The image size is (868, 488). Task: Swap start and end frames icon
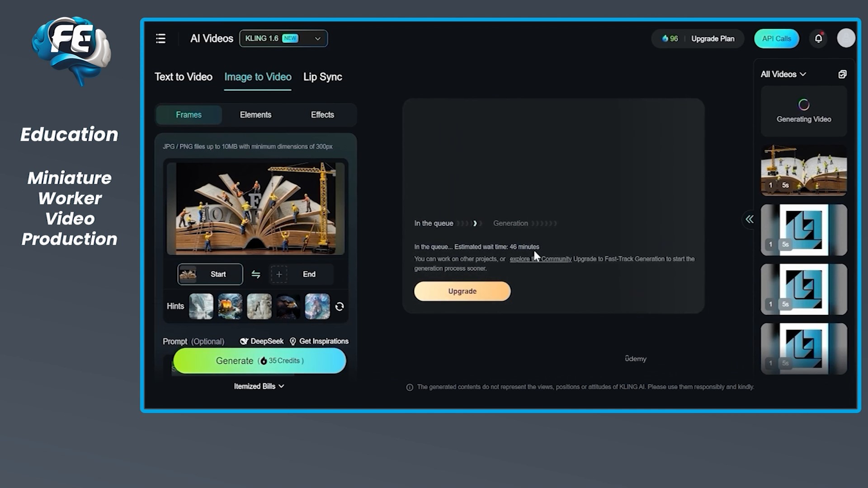click(x=256, y=274)
